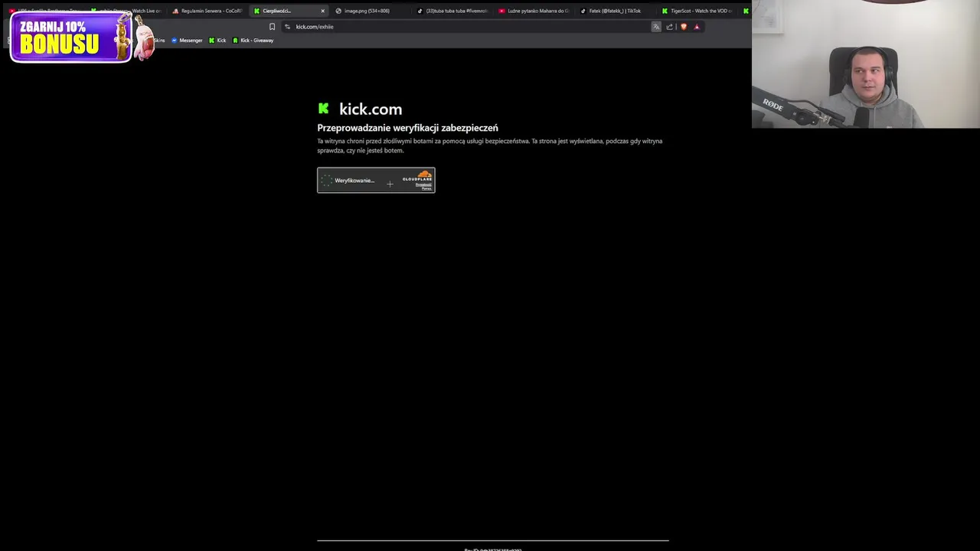This screenshot has height=551, width=980.
Task: Open the TigerScot VOD tab
Action: [697, 11]
